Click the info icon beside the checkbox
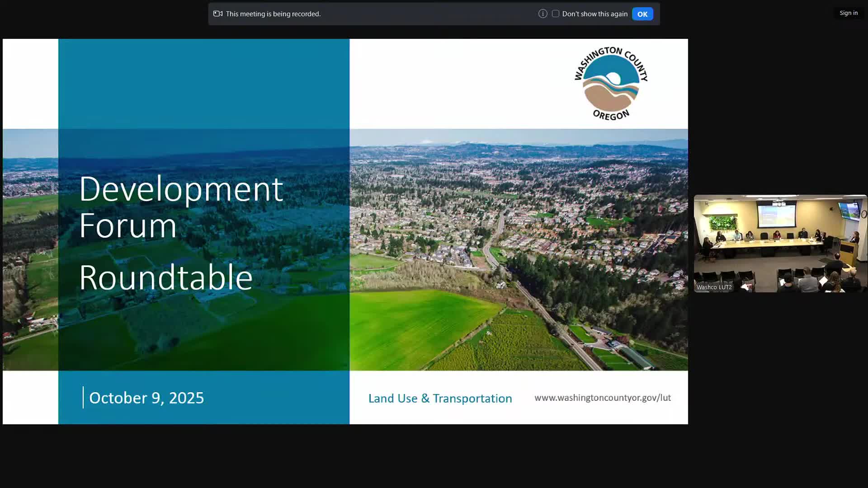This screenshot has height=488, width=868. [542, 14]
